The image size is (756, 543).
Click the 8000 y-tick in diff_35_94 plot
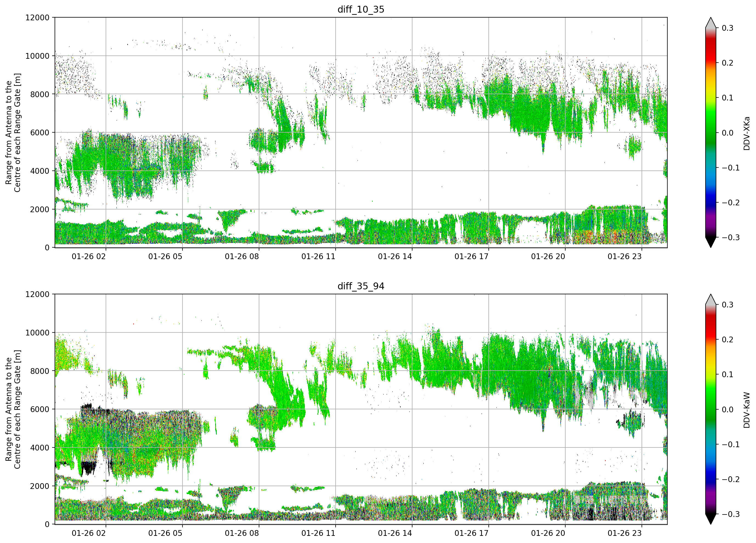[40, 371]
